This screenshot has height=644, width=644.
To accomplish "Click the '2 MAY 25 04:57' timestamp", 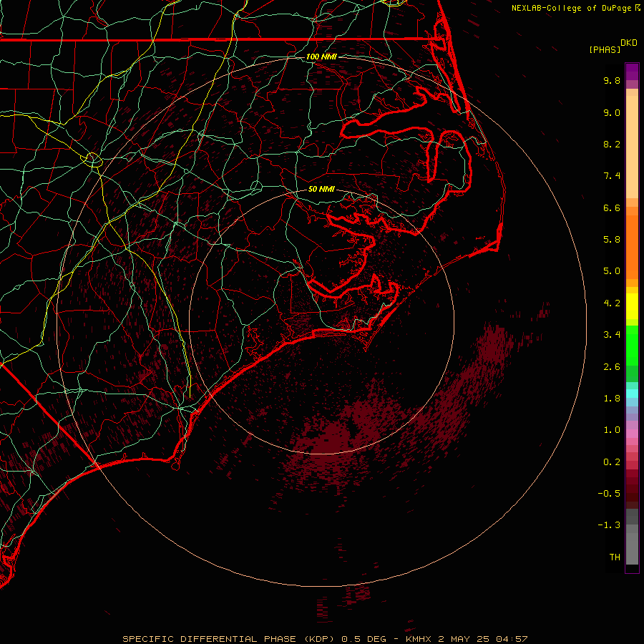I will [482, 639].
